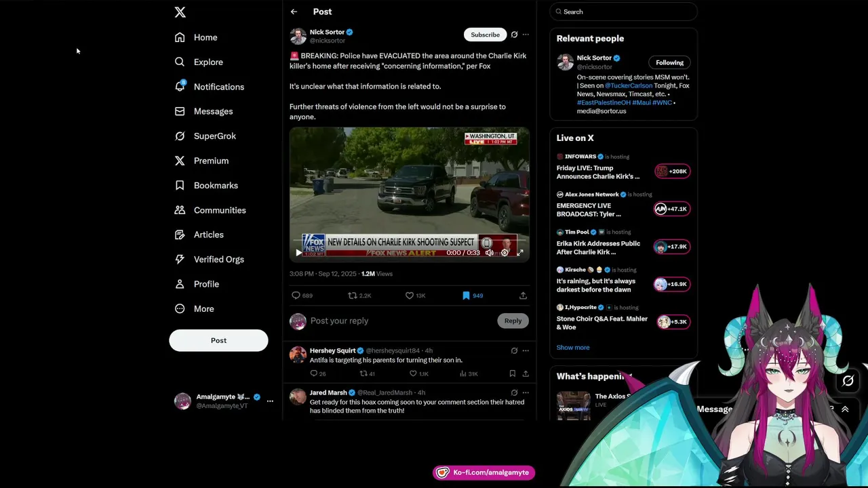
Task: Click Show more under Live on X
Action: pyautogui.click(x=573, y=347)
